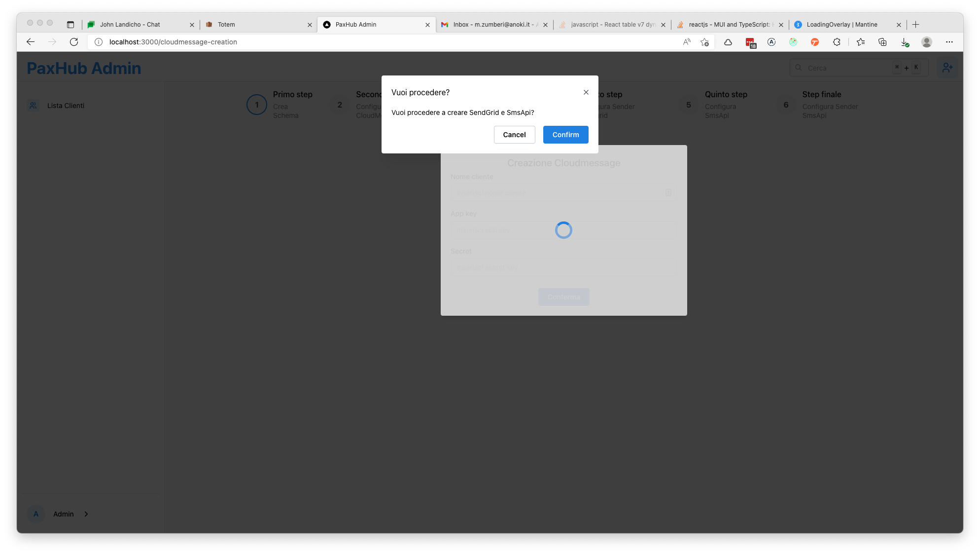980x554 pixels.
Task: Add the page to favorites with the star
Action: tap(704, 42)
